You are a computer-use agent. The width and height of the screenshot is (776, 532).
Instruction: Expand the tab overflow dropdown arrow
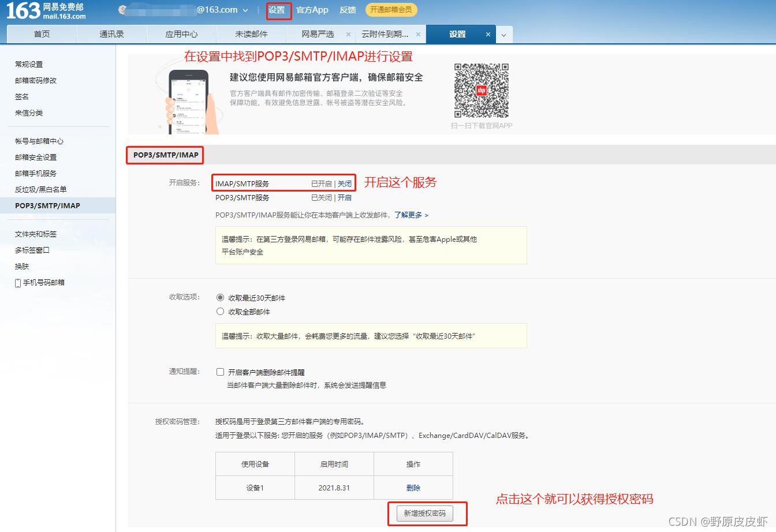point(503,35)
